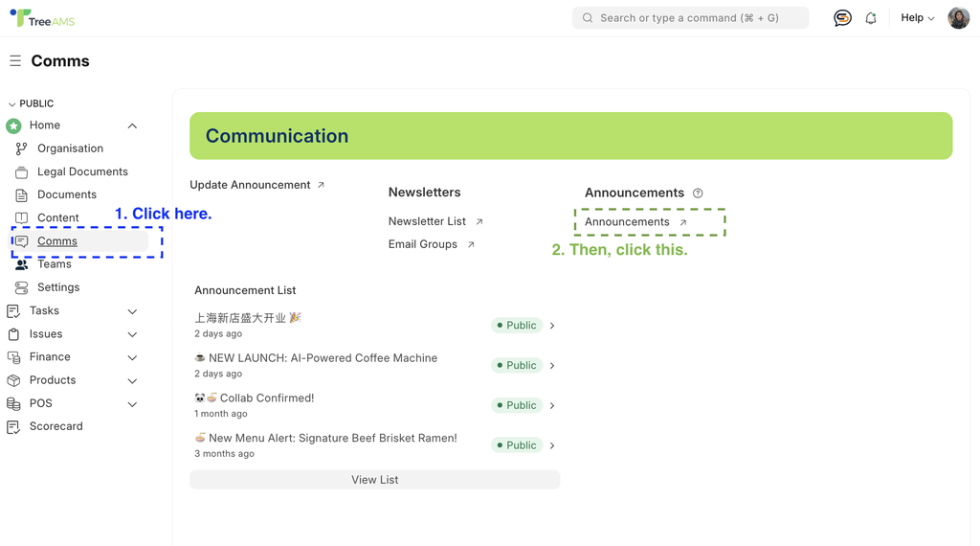Click the notification bell icon
This screenshot has height=546, width=980.
point(871,18)
